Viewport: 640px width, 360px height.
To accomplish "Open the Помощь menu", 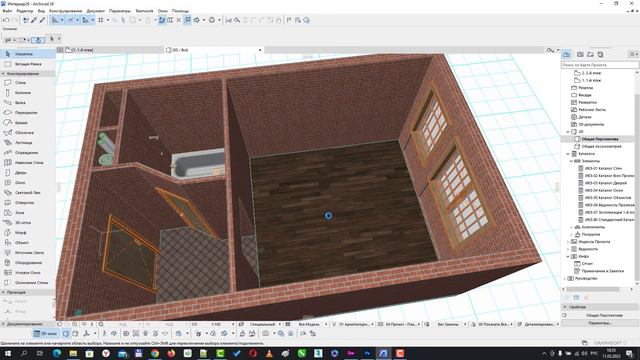I will 180,11.
